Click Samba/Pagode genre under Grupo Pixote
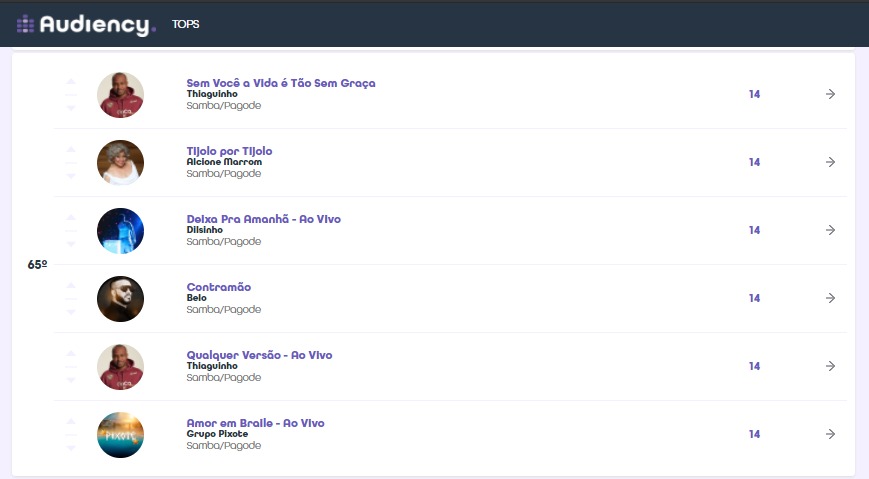Screen dimensions: 869x479 click(224, 445)
